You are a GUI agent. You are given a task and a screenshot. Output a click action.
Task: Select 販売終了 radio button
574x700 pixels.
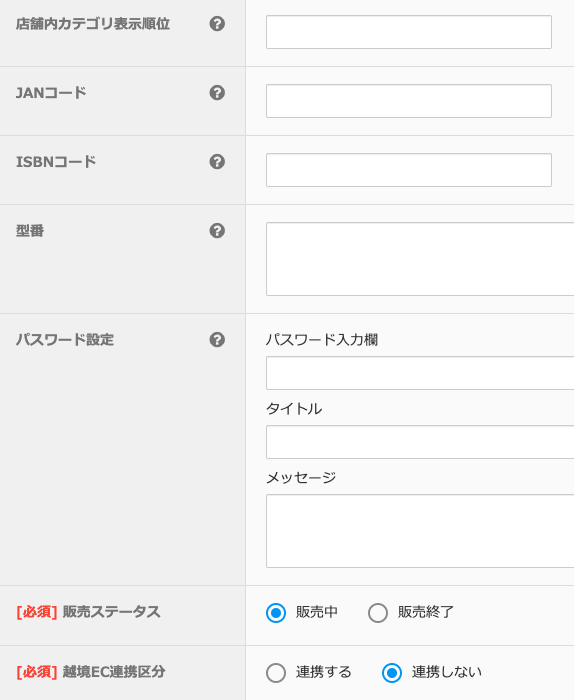tap(378, 612)
